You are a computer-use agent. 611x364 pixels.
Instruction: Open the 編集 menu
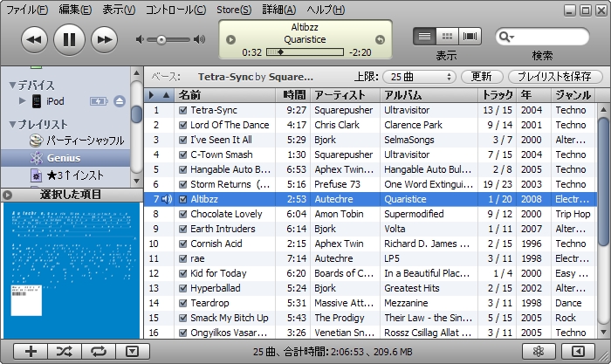[x=75, y=10]
